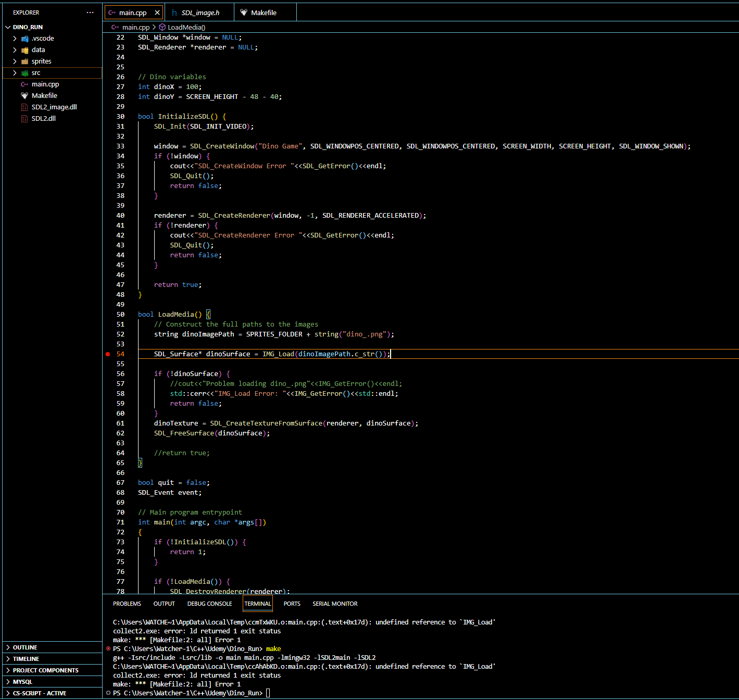Click the prompt marker on last terminal line

click(x=108, y=693)
